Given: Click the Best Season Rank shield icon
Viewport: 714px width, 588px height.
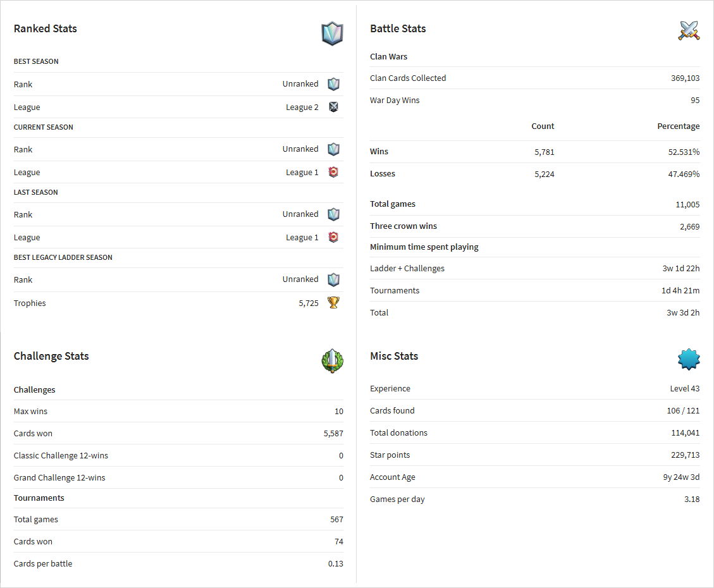Looking at the screenshot, I should tap(333, 83).
